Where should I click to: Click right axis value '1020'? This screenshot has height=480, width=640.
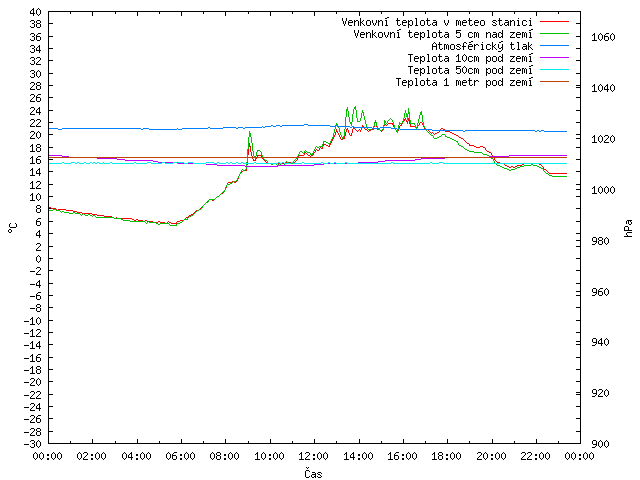(603, 139)
